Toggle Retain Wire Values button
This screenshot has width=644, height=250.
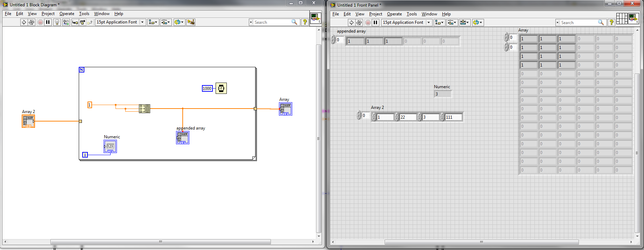coord(66,22)
